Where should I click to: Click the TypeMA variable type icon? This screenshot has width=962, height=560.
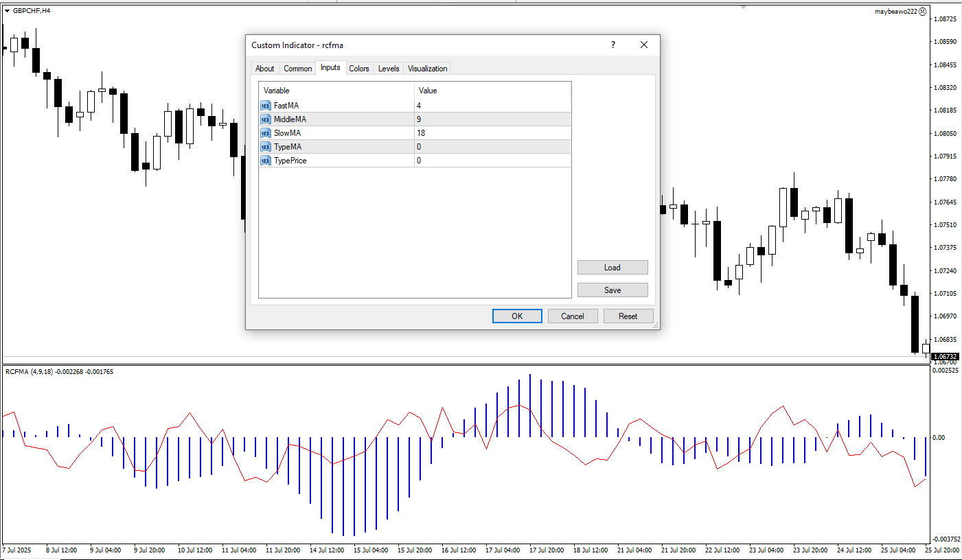[x=266, y=147]
